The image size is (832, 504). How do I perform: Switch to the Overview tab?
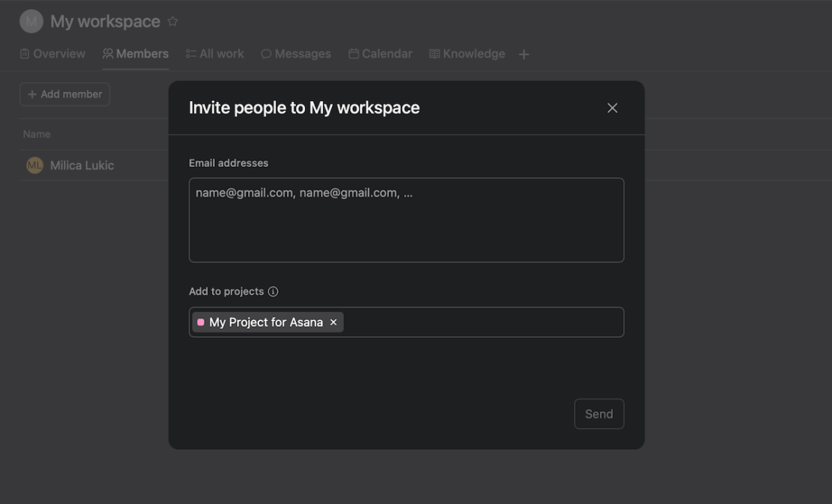point(52,52)
